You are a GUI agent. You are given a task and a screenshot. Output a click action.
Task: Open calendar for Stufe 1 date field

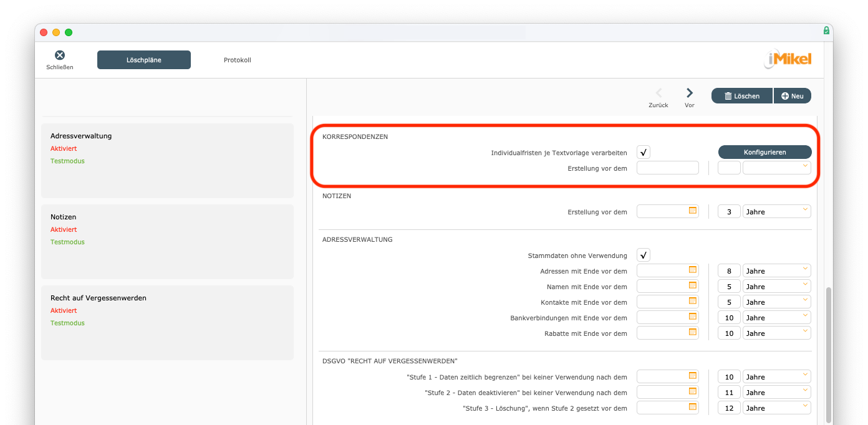click(x=692, y=376)
